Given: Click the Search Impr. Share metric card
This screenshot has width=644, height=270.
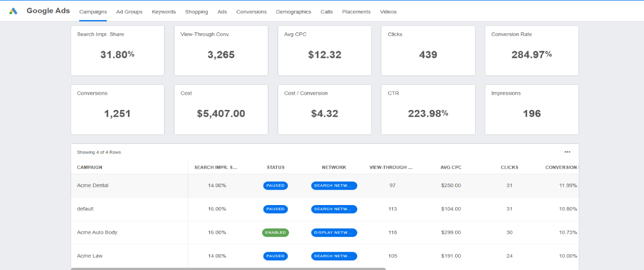Looking at the screenshot, I should click(117, 51).
